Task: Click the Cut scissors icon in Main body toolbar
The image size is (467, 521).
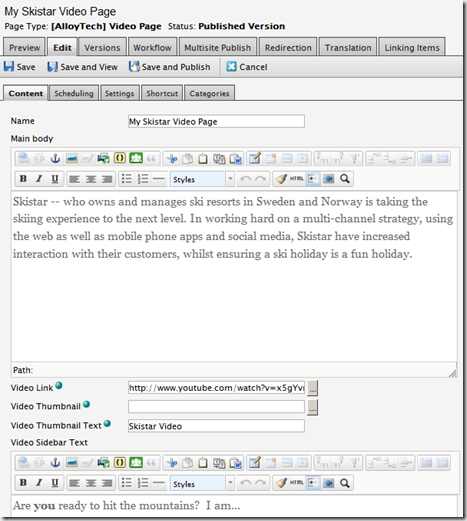Action: (x=172, y=158)
